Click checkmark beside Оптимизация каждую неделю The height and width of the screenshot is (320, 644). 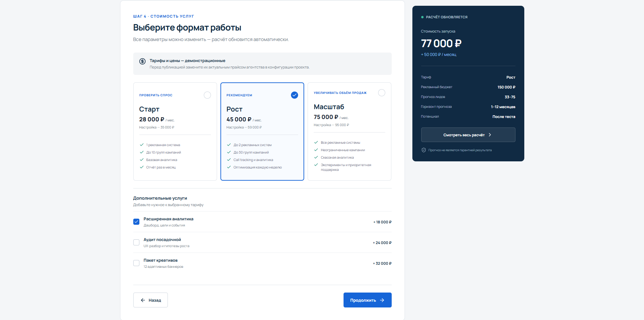coord(229,167)
